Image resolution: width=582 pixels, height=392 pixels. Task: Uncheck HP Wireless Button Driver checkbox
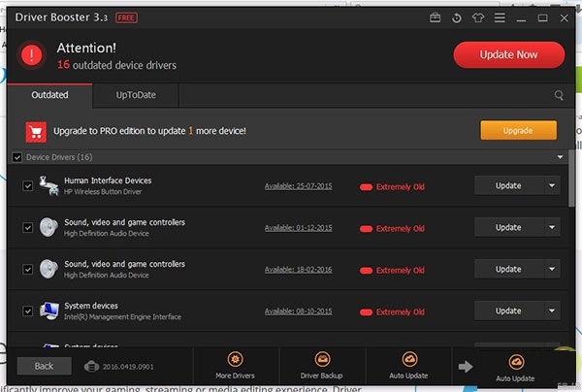pos(28,186)
